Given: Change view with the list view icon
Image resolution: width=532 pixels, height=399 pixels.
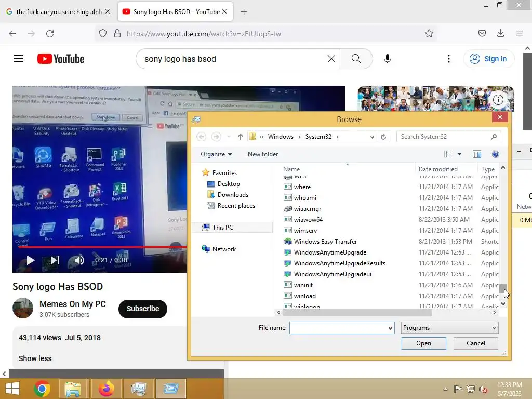Looking at the screenshot, I should point(448,154).
